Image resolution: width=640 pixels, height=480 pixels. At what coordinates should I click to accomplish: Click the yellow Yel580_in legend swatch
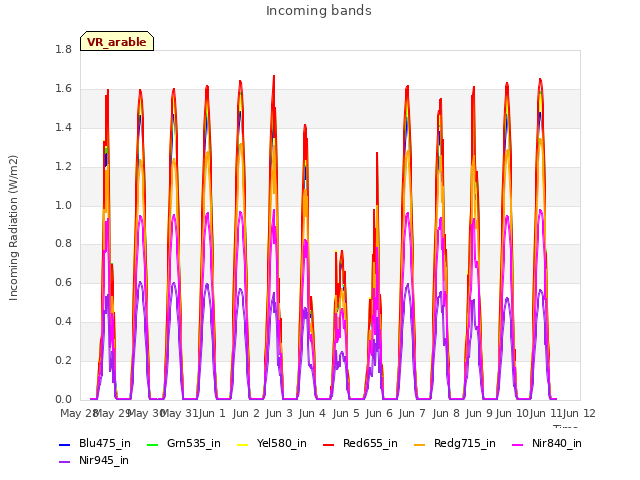(x=243, y=444)
